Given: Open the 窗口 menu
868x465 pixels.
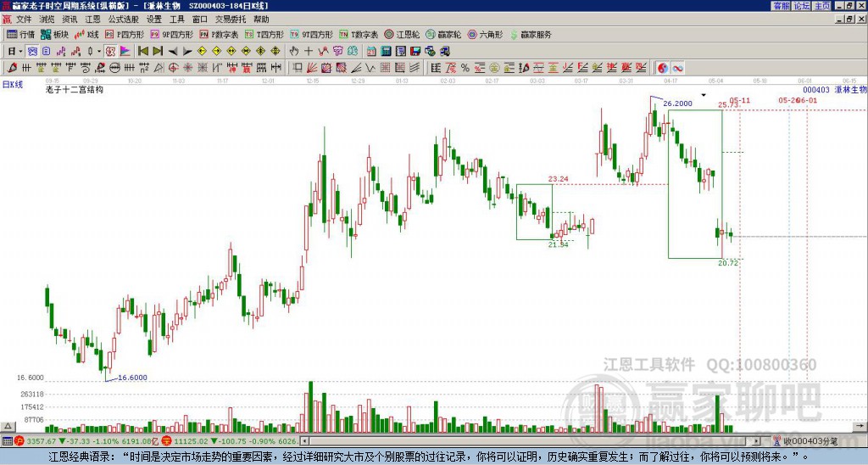Looking at the screenshot, I should coord(200,20).
